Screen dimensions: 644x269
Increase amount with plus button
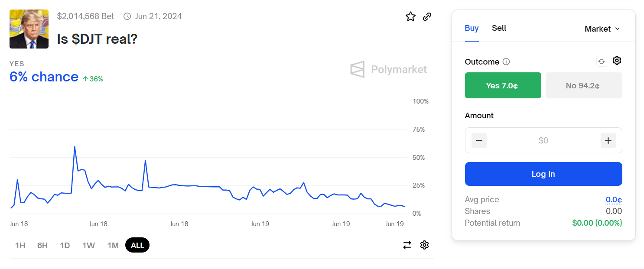click(608, 140)
